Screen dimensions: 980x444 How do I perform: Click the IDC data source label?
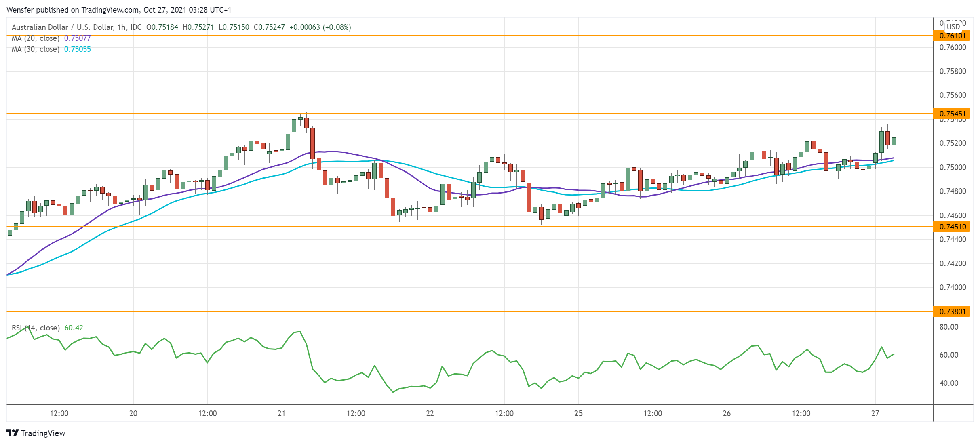136,27
